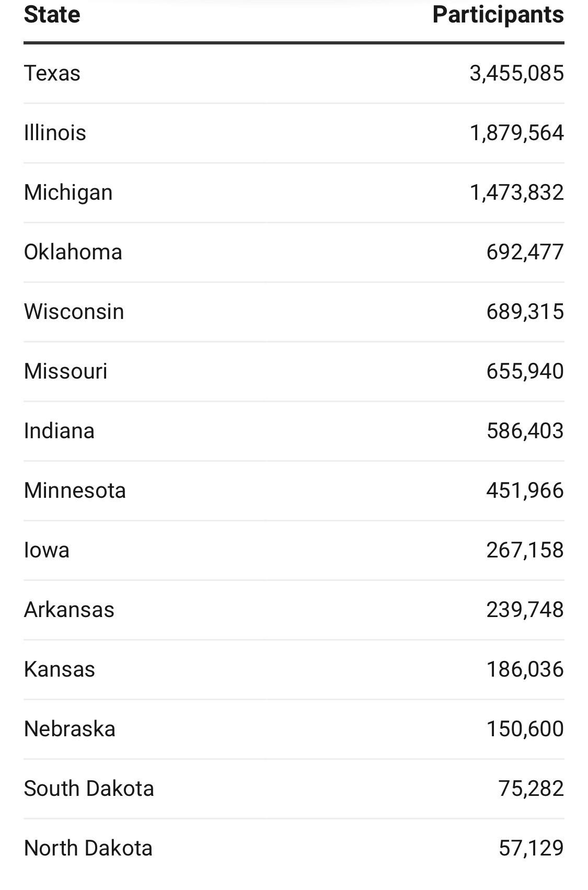
Task: Select the Indiana row label
Action: tap(60, 431)
